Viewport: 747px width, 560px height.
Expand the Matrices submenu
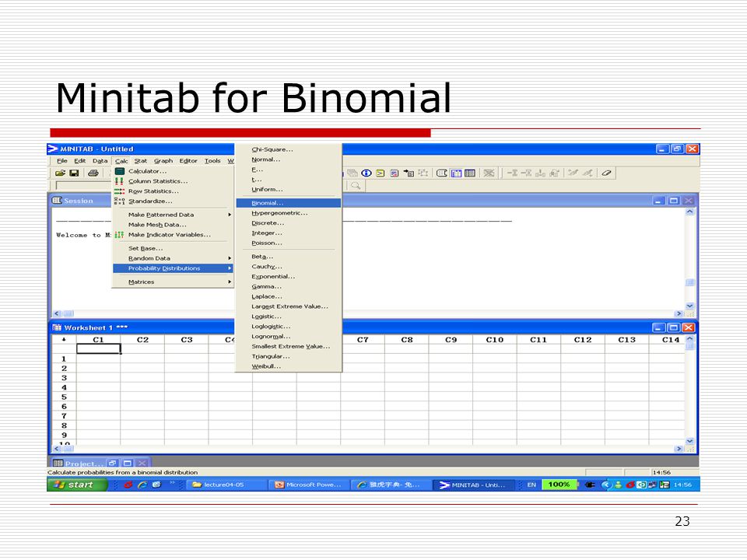point(174,282)
